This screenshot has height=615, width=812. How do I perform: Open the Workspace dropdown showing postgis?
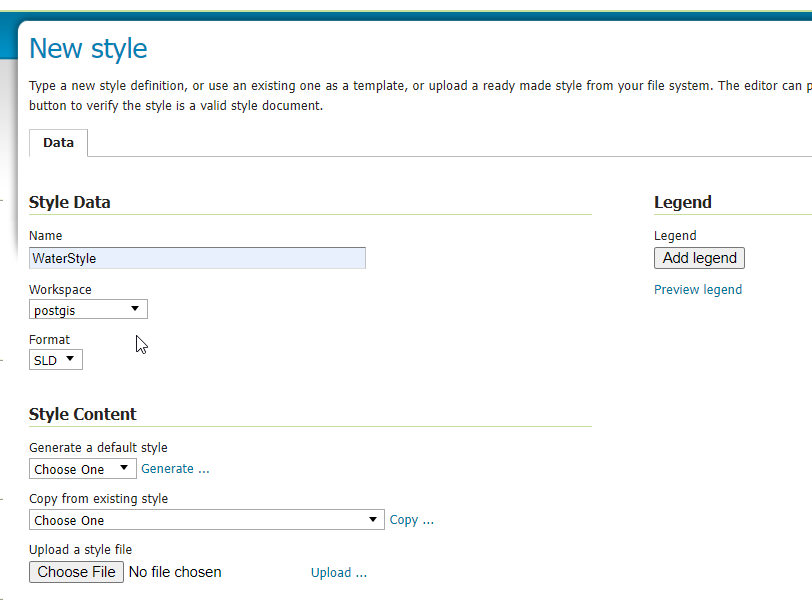[x=88, y=310]
